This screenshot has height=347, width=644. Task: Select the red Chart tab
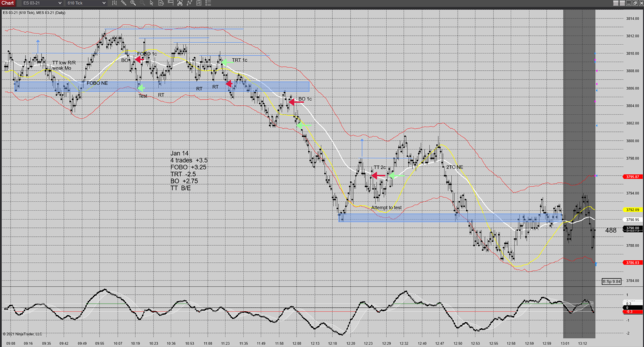[8, 3]
